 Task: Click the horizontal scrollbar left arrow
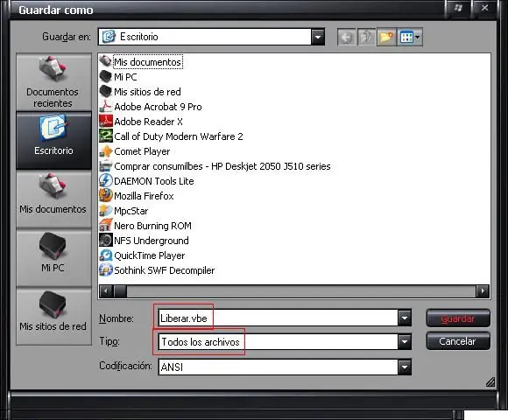tap(106, 291)
